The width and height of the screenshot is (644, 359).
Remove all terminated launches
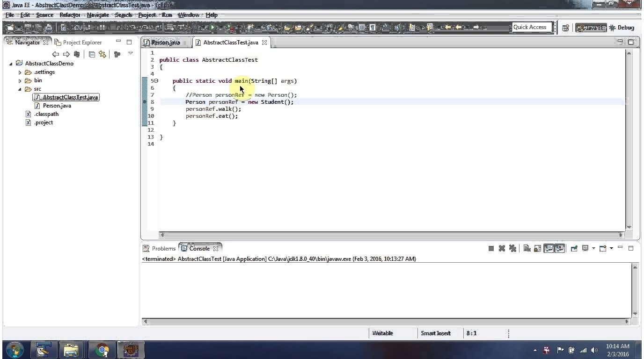pyautogui.click(x=512, y=248)
